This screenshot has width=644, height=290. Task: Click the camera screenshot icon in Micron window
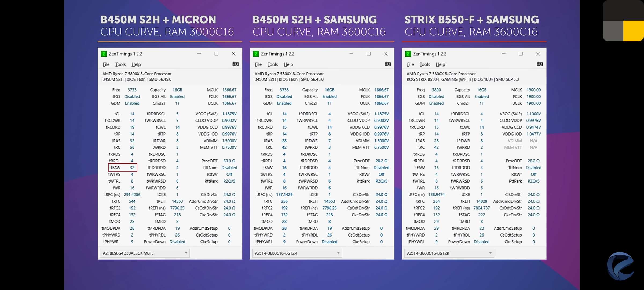click(235, 64)
